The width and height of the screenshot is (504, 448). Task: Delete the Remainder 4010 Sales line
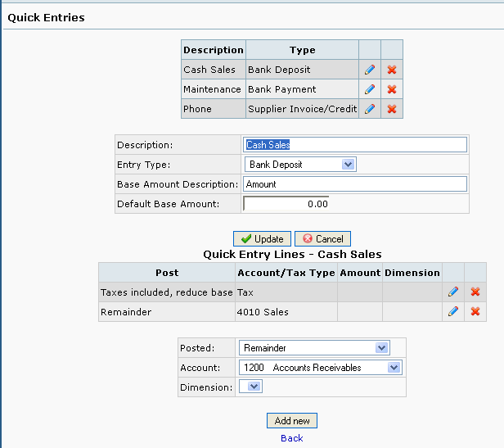pos(475,311)
